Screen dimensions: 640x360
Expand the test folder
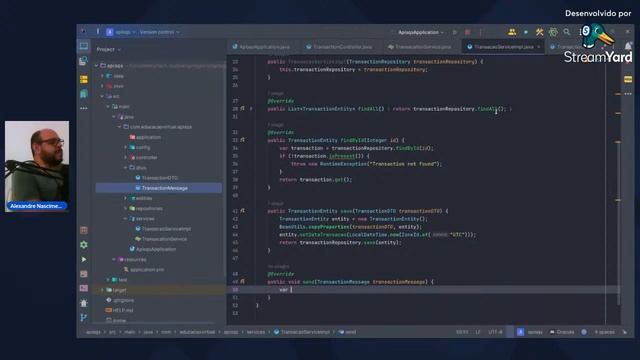coord(108,280)
